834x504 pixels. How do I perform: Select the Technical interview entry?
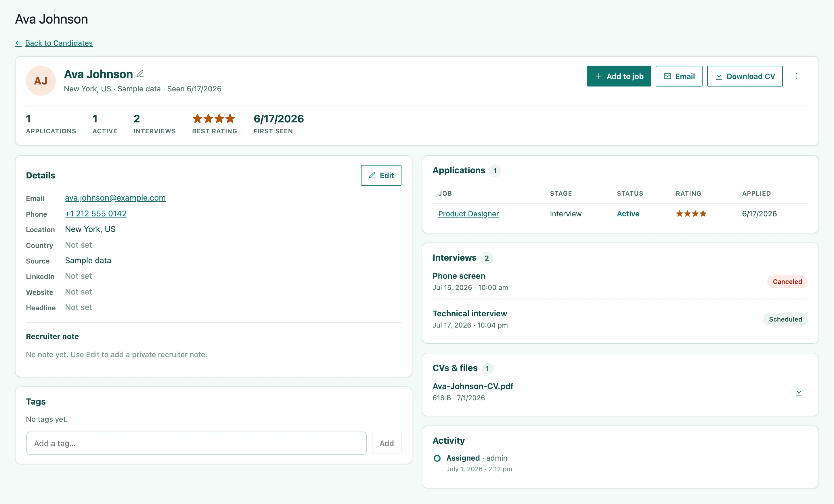[620, 319]
